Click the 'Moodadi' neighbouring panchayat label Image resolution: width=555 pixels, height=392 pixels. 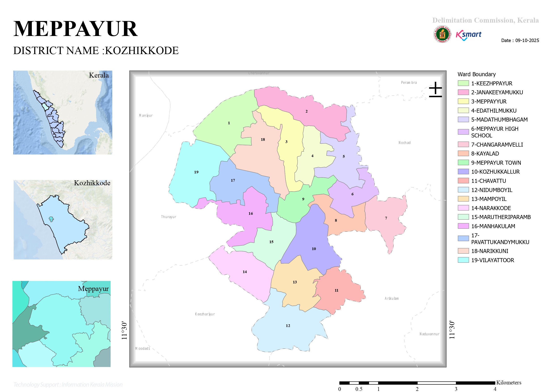click(143, 348)
